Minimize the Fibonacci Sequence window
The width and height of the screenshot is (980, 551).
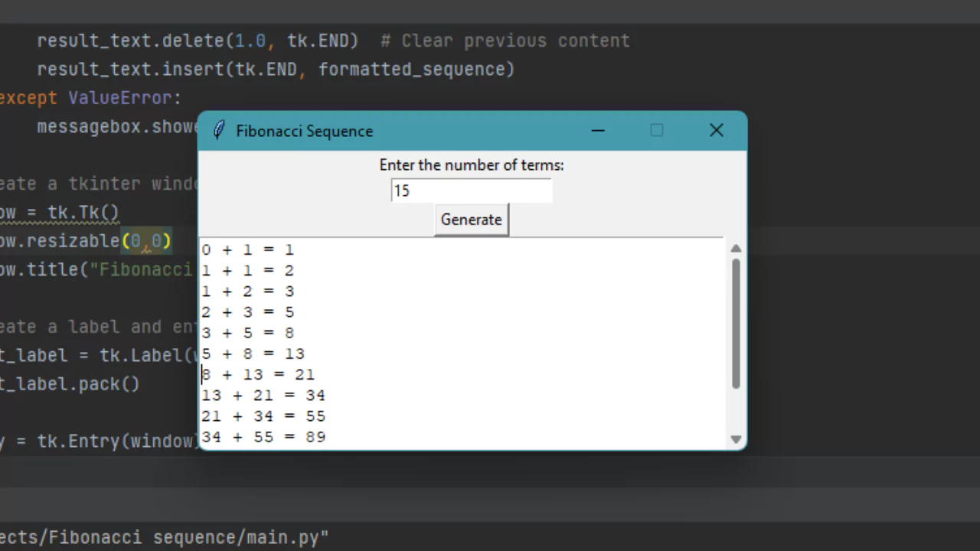click(598, 130)
